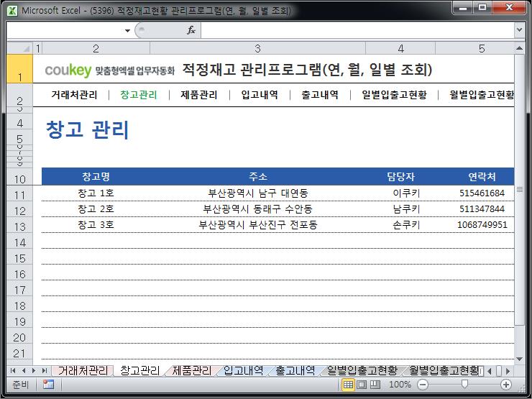Select column header 3
The width and height of the screenshot is (532, 399).
[257, 48]
